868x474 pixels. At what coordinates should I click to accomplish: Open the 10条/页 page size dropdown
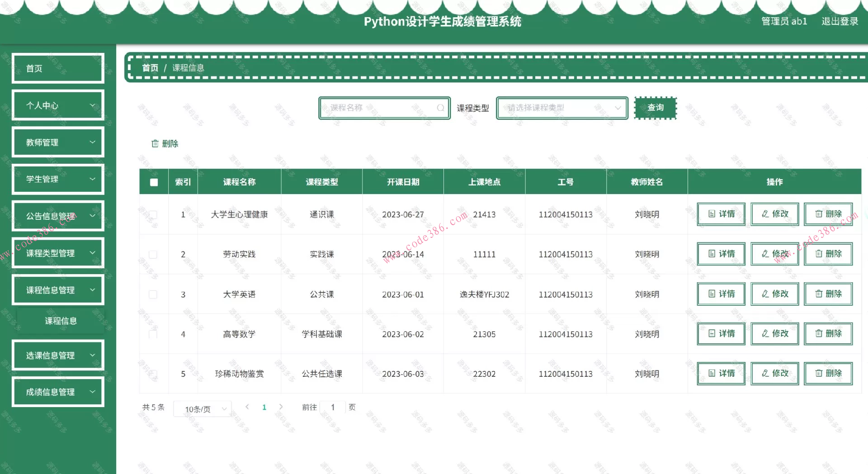point(202,408)
